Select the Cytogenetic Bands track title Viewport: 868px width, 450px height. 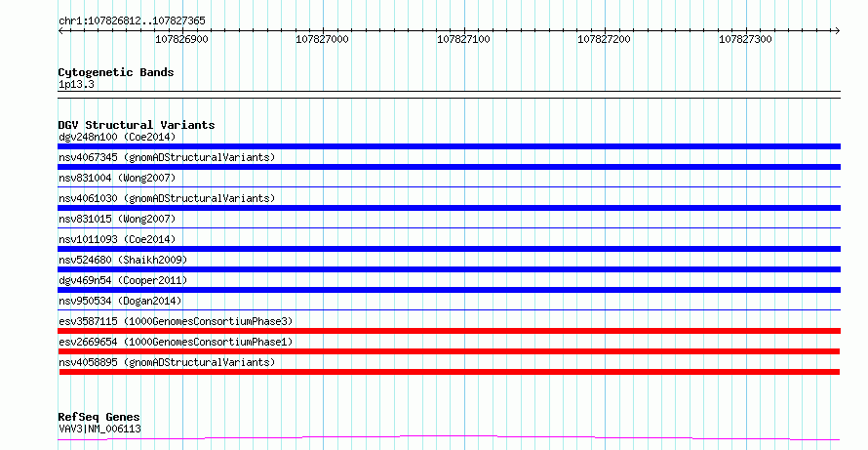[116, 72]
